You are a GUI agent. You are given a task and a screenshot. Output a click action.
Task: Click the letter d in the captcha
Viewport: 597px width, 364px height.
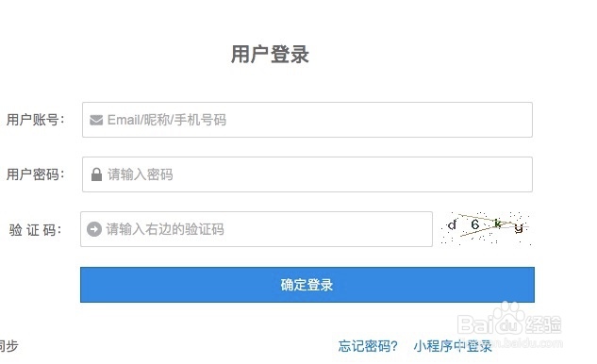[452, 224]
